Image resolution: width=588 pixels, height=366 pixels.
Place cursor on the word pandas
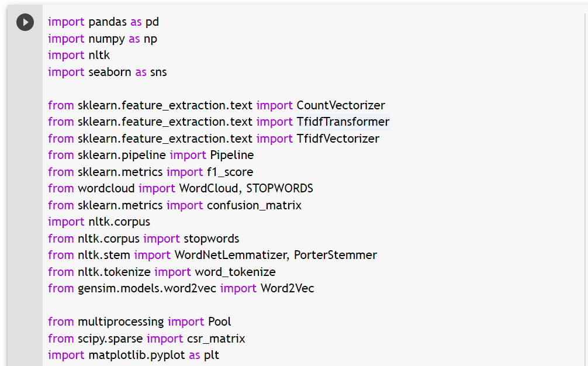(108, 22)
